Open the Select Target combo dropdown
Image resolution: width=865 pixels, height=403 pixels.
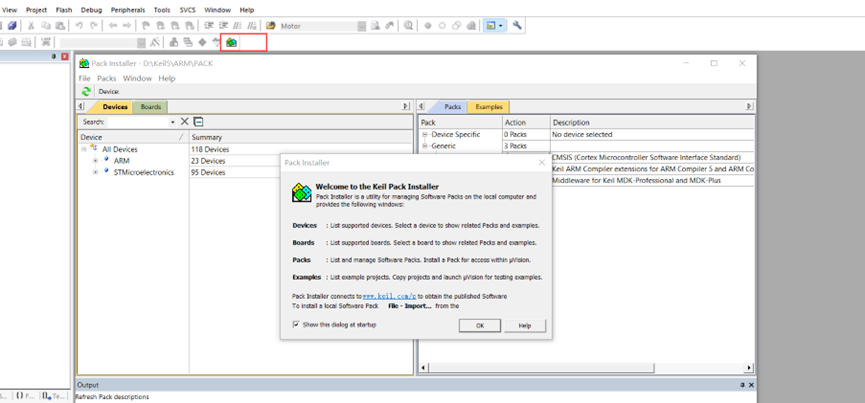coord(141,42)
